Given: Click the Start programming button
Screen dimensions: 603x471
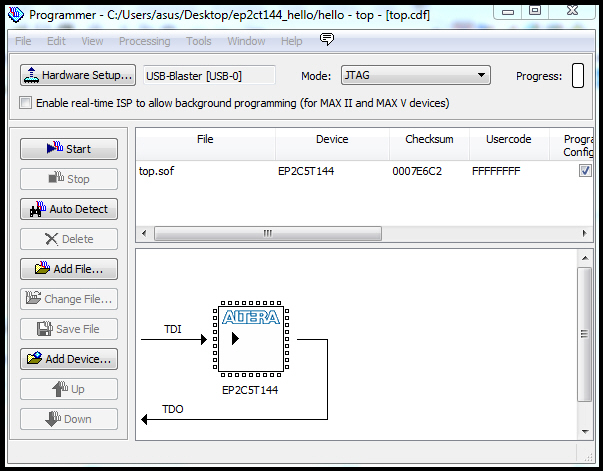Looking at the screenshot, I should tap(69, 149).
